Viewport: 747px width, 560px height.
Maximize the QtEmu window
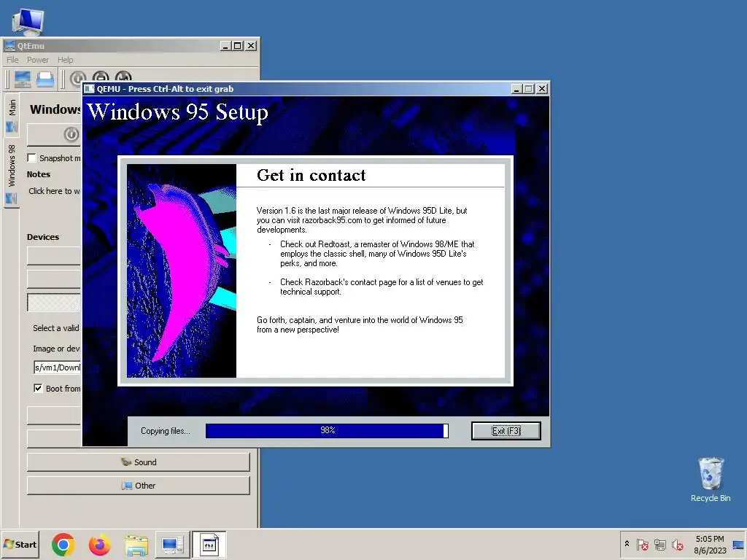[x=238, y=46]
